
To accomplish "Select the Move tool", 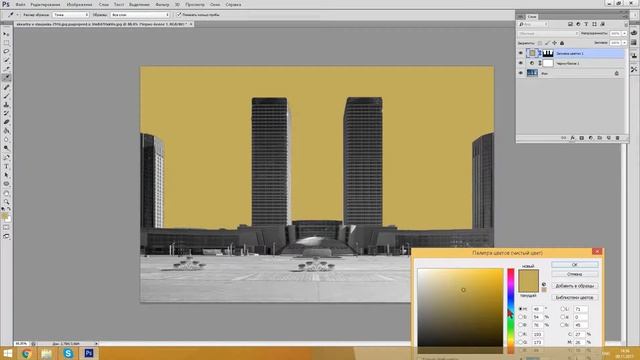I will (x=6, y=34).
